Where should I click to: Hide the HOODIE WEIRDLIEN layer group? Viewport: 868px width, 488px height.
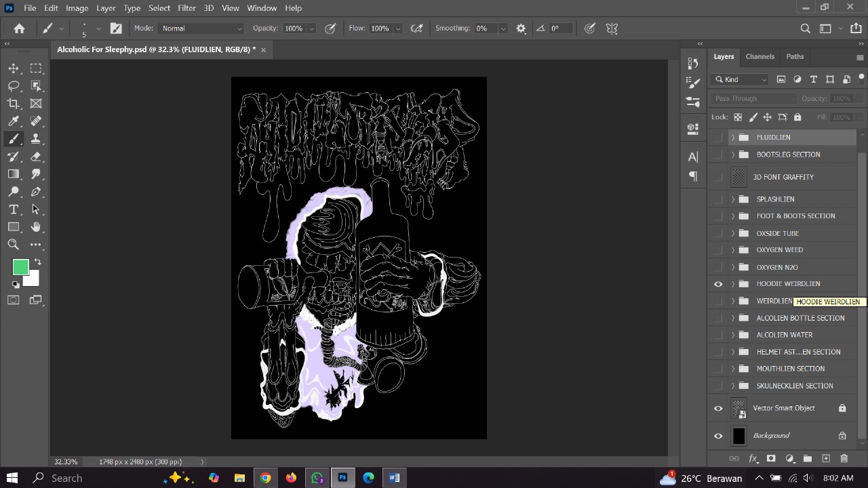[x=718, y=284]
